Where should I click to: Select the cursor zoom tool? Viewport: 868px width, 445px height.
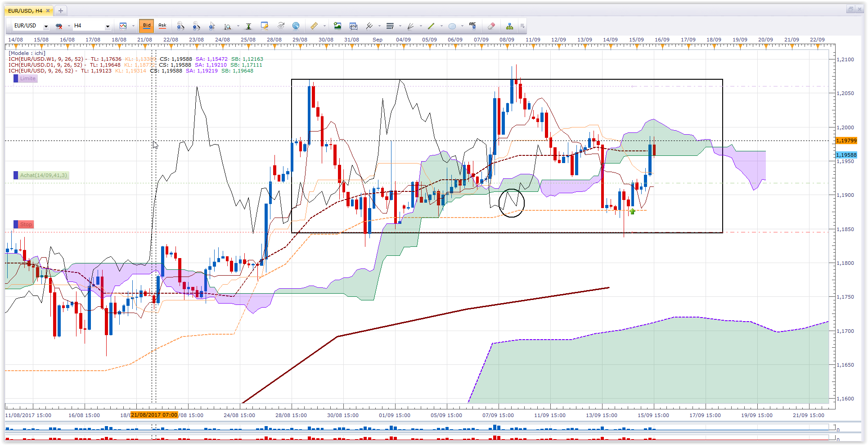pyautogui.click(x=212, y=26)
